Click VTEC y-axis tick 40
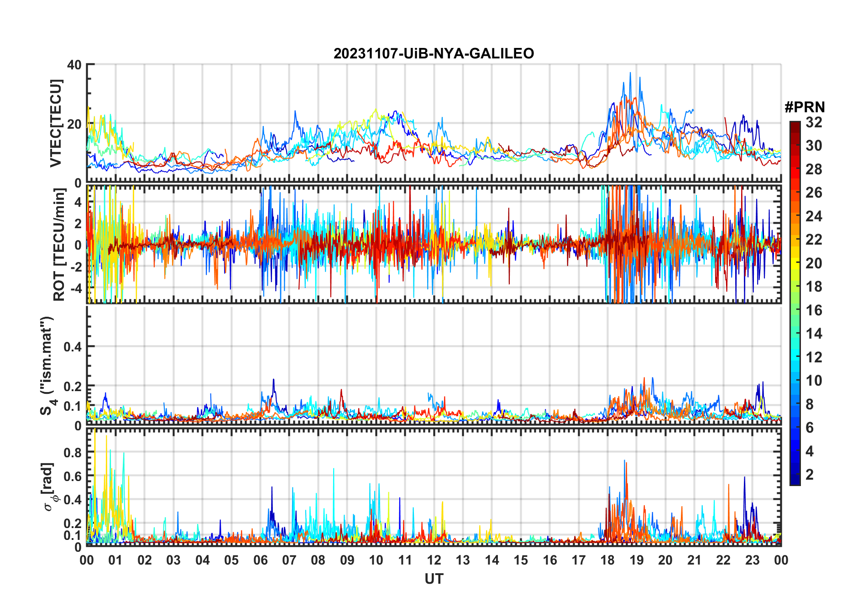 click(x=74, y=65)
